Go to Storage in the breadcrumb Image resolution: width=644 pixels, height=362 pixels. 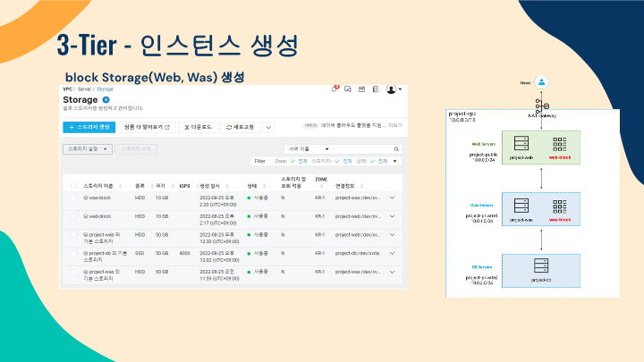coord(105,89)
